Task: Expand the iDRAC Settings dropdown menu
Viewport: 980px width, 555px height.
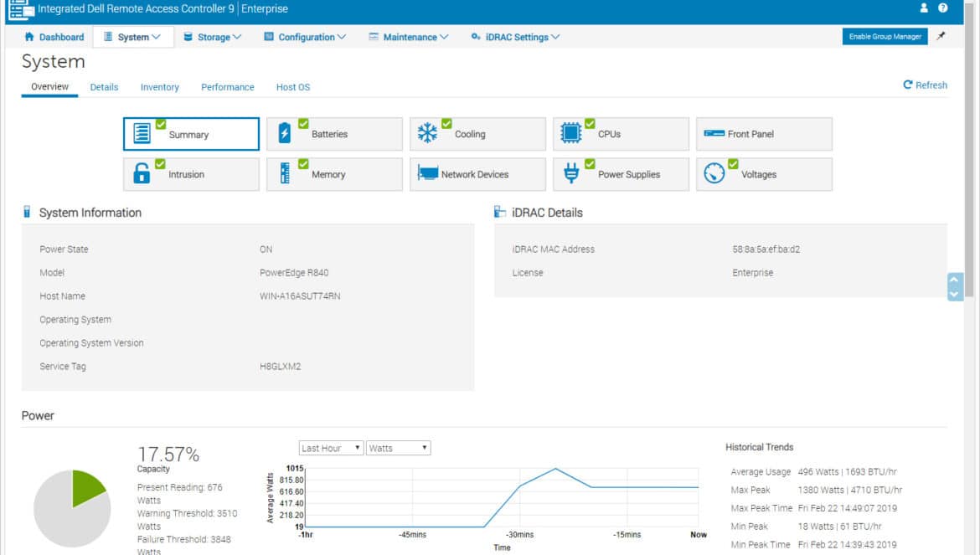Action: coord(516,37)
